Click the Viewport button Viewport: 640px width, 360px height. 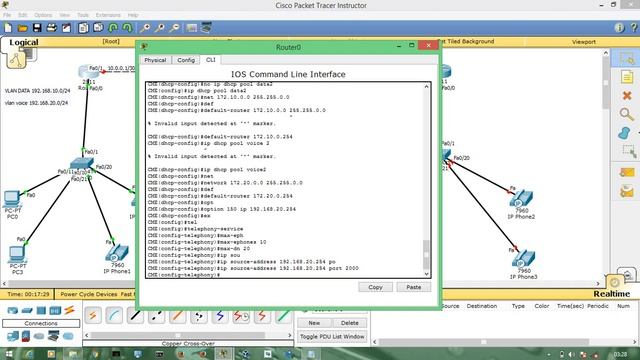click(x=584, y=42)
